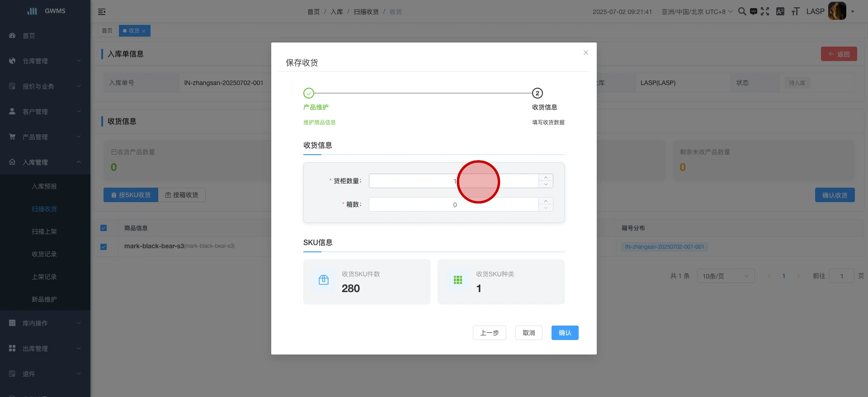
Task: Increase 货柜数量 with the up arrow
Action: (546, 177)
